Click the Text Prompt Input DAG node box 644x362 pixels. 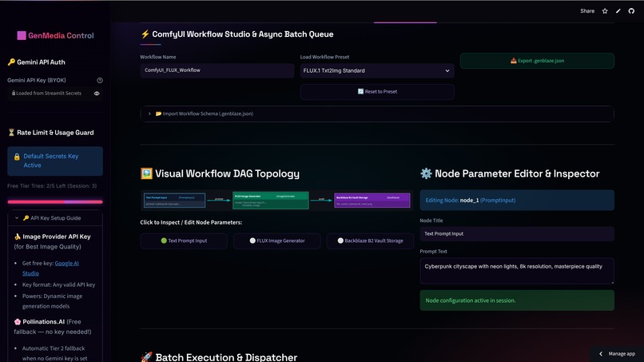[174, 201]
